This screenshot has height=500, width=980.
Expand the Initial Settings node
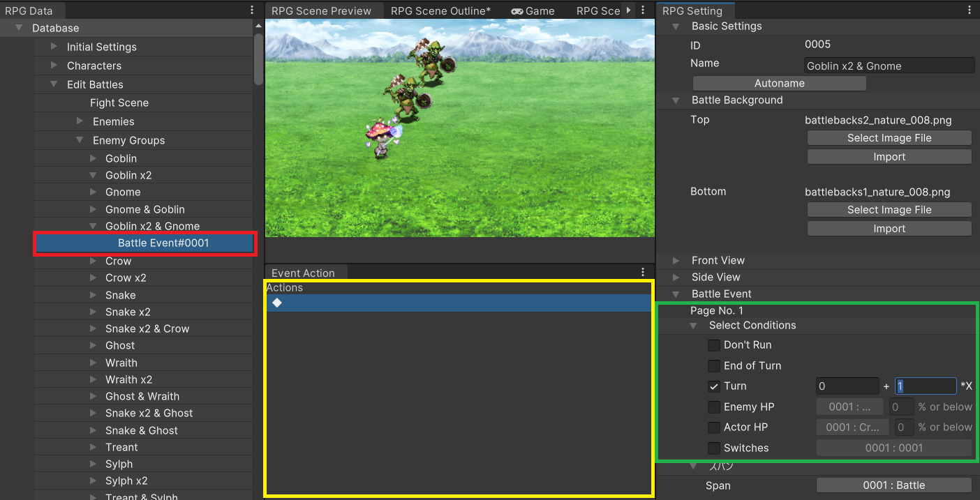click(x=54, y=47)
